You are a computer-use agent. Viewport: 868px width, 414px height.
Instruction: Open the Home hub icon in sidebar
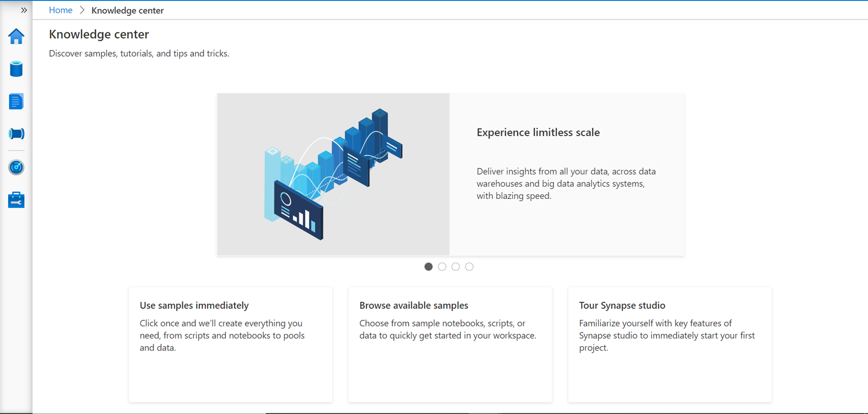[16, 36]
